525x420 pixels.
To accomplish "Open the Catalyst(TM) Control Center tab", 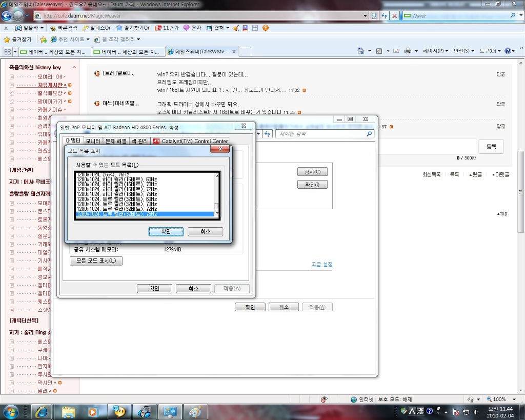I will point(190,142).
